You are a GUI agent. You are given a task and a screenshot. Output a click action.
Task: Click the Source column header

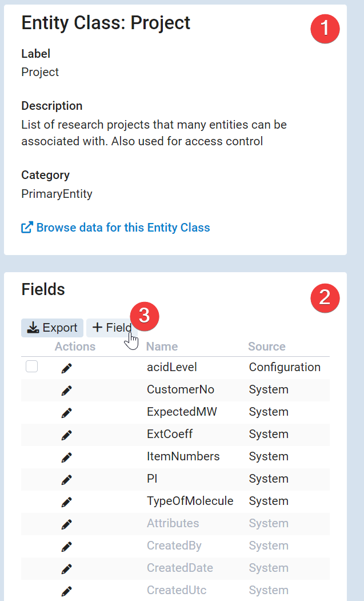point(266,347)
